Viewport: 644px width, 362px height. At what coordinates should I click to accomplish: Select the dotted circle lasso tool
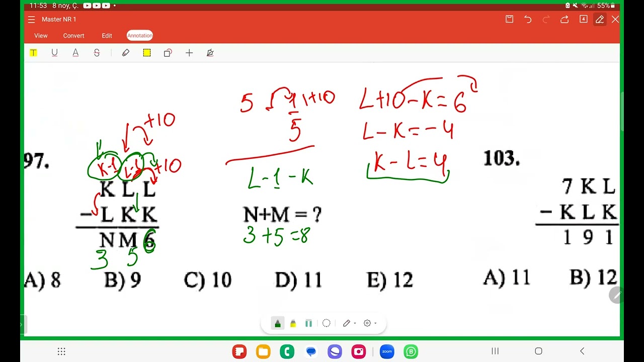tap(326, 323)
